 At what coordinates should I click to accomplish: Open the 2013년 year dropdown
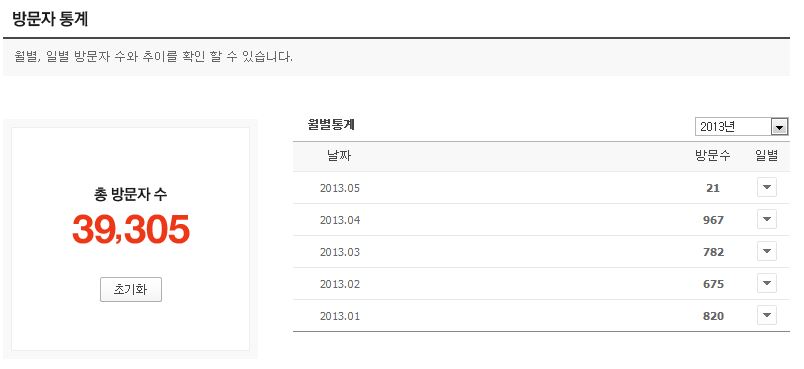click(x=741, y=127)
